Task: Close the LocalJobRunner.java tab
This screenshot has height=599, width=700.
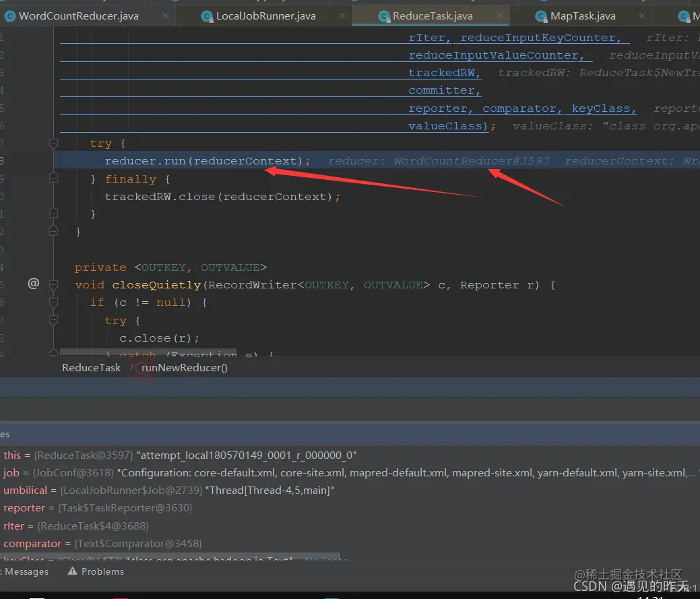Action: tap(342, 15)
